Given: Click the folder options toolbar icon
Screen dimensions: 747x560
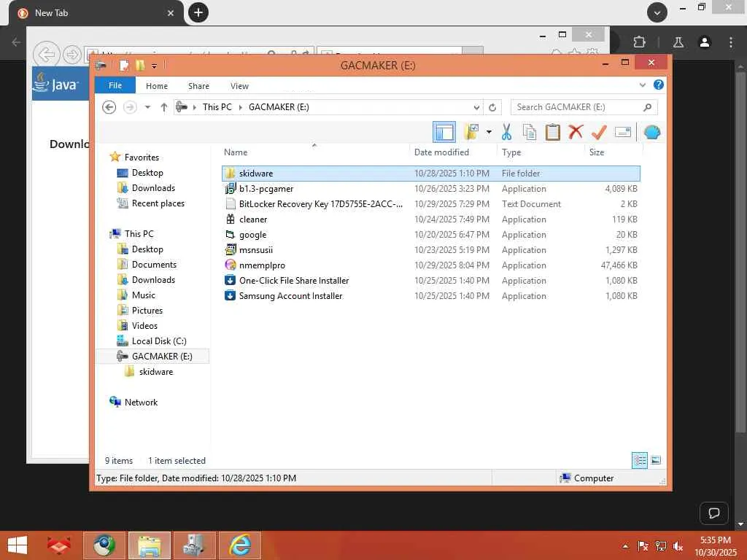Looking at the screenshot, I should tap(472, 132).
